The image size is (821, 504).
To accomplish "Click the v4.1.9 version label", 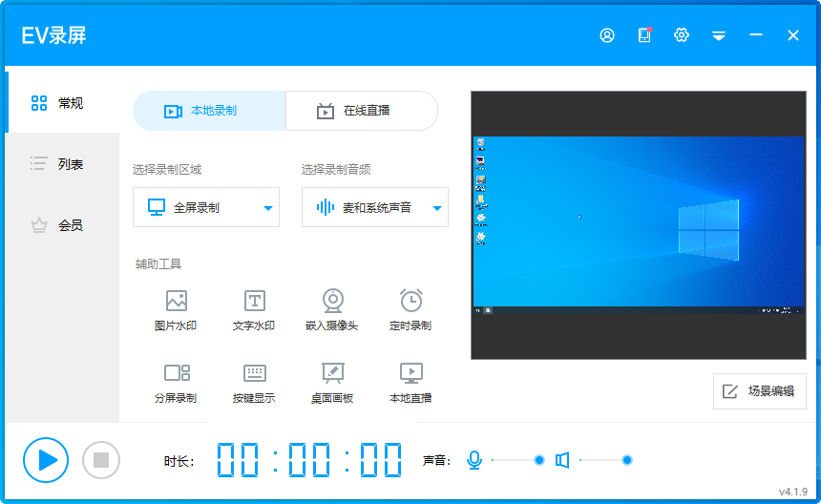I will click(x=792, y=492).
